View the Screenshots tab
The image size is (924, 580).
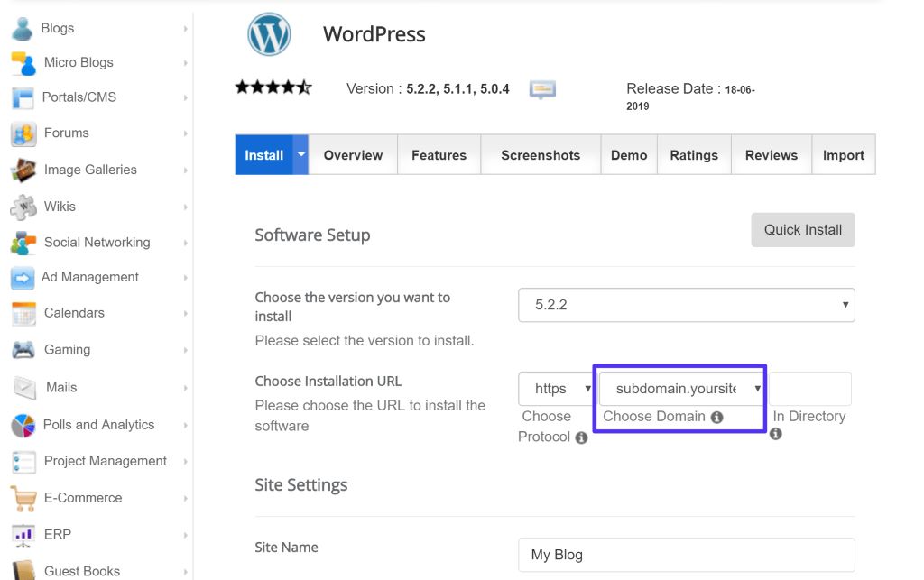click(x=541, y=155)
